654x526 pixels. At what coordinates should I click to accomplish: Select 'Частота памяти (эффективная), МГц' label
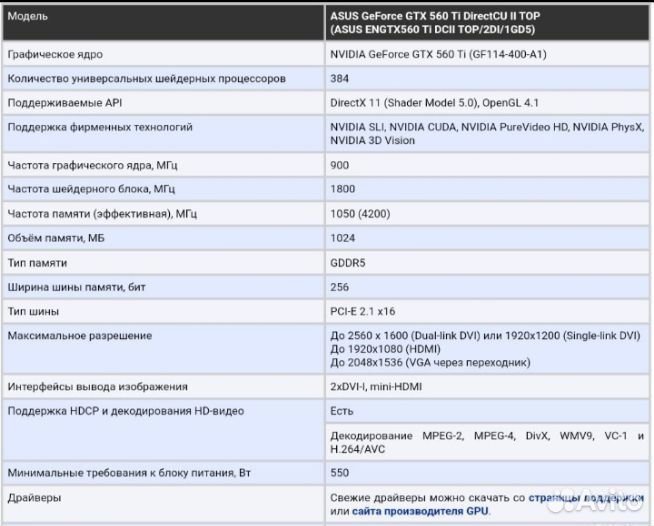pyautogui.click(x=102, y=214)
